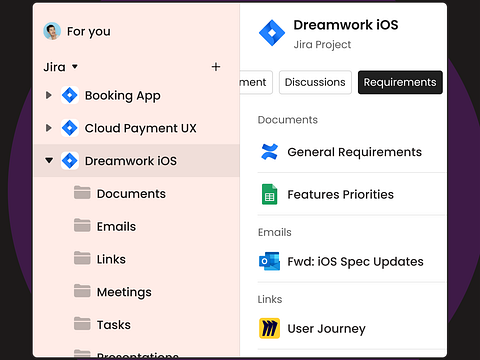Expand the Booking App project
The image size is (480, 360).
tap(49, 95)
